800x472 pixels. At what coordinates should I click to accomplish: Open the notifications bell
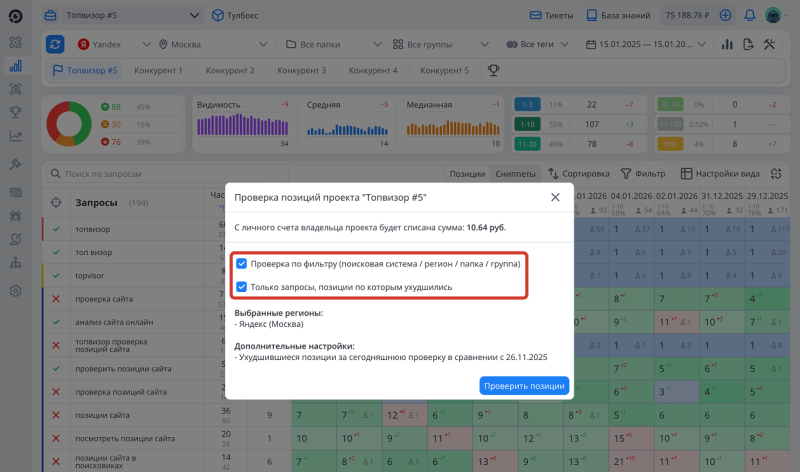[x=747, y=16]
